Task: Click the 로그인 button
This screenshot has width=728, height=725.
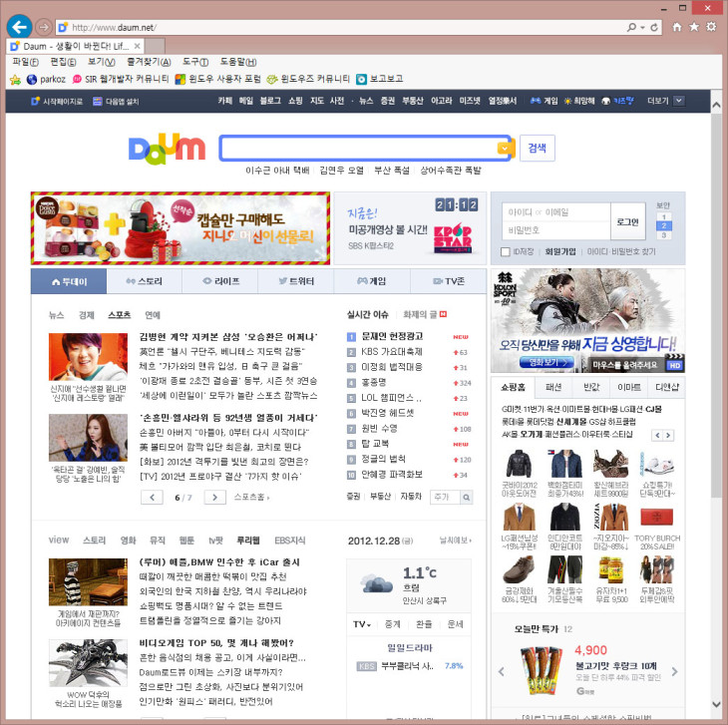Action: click(627, 221)
